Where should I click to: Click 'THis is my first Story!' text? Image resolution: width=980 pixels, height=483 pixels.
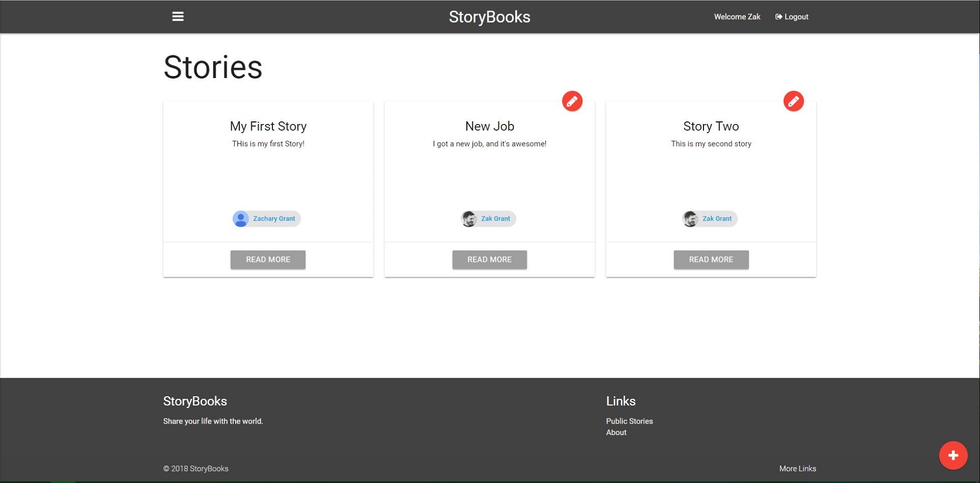click(268, 144)
